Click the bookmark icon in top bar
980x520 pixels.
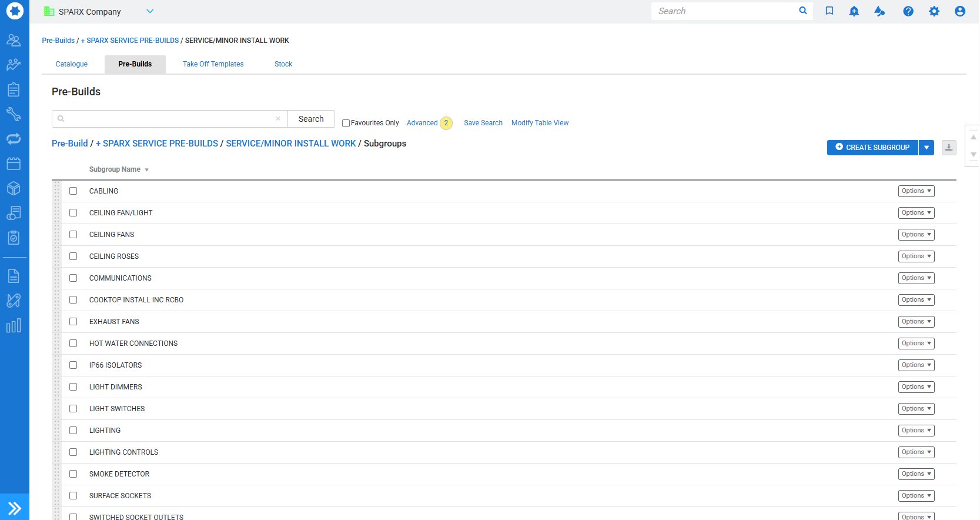pos(829,11)
